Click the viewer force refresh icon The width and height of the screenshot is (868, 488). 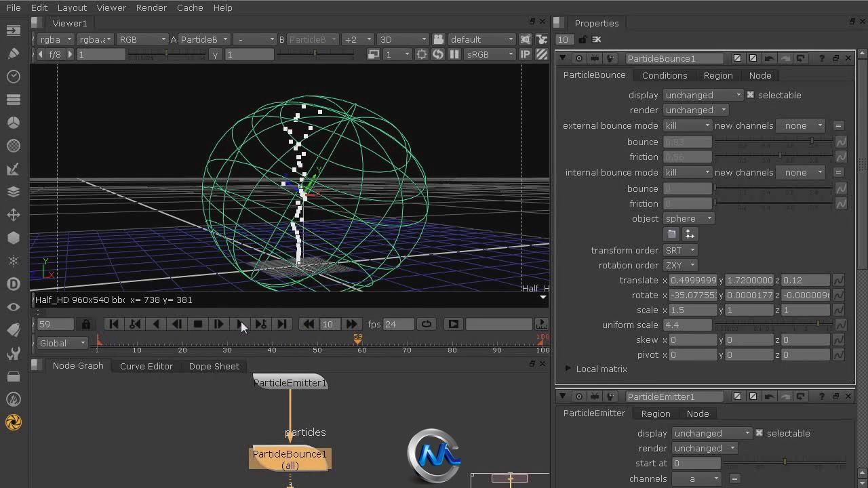(x=438, y=54)
